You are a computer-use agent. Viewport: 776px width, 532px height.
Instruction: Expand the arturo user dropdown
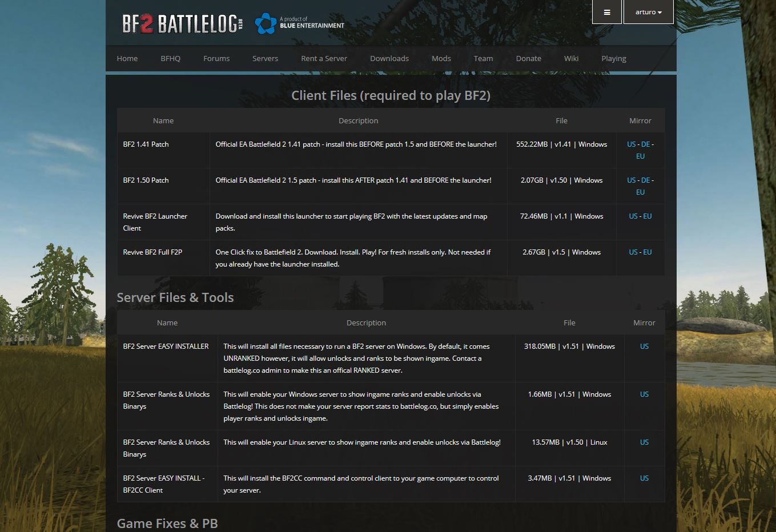(x=648, y=12)
